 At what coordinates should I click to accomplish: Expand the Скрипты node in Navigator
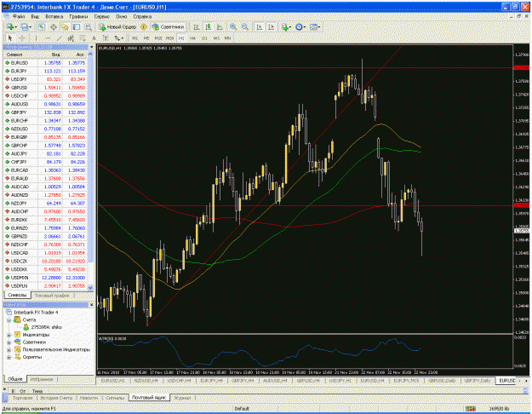9,357
